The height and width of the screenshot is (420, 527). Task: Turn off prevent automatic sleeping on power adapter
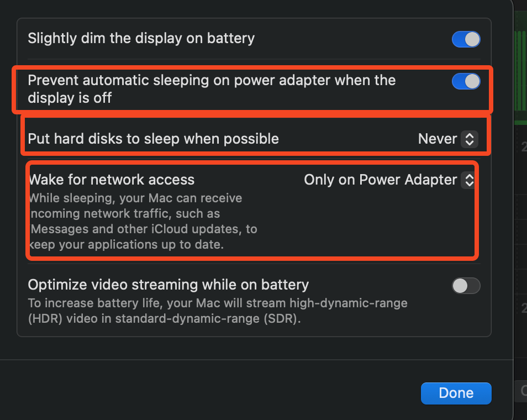click(x=466, y=81)
